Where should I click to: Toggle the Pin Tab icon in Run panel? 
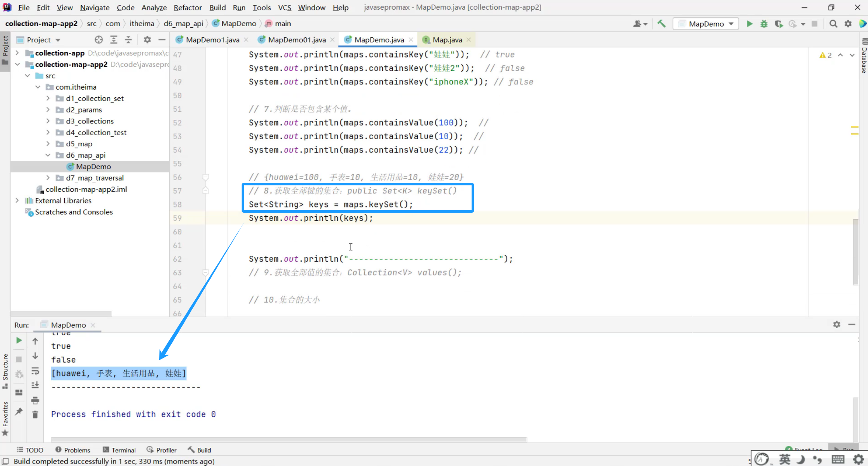tap(19, 411)
